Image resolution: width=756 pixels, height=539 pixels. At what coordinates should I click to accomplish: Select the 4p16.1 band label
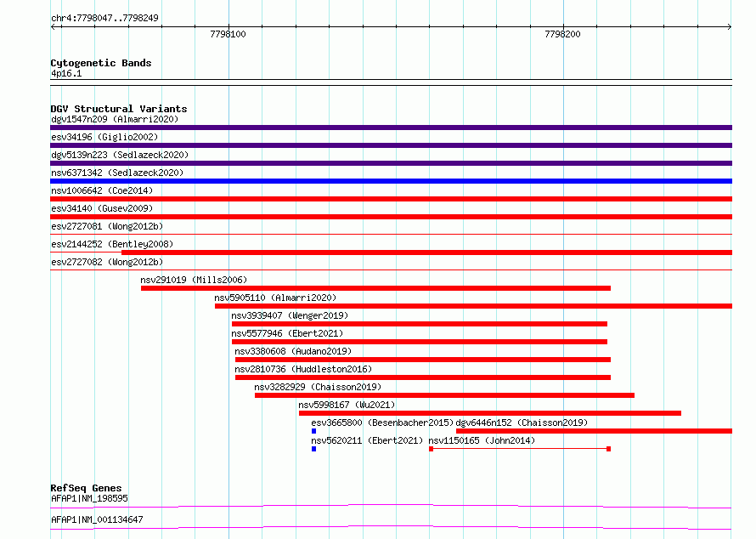66,73
